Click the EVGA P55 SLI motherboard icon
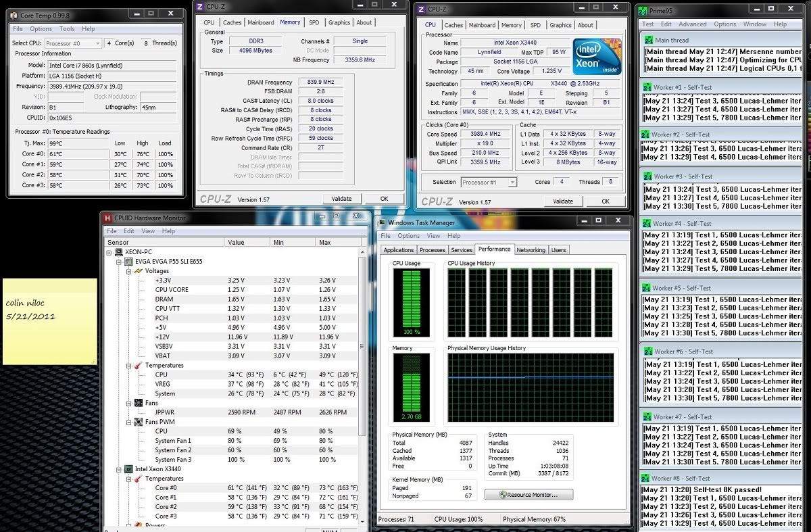 point(128,261)
